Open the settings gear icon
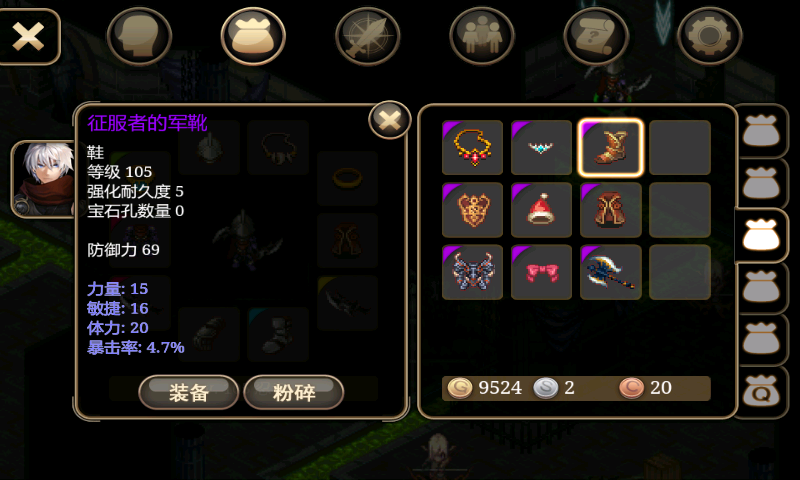 click(x=709, y=36)
